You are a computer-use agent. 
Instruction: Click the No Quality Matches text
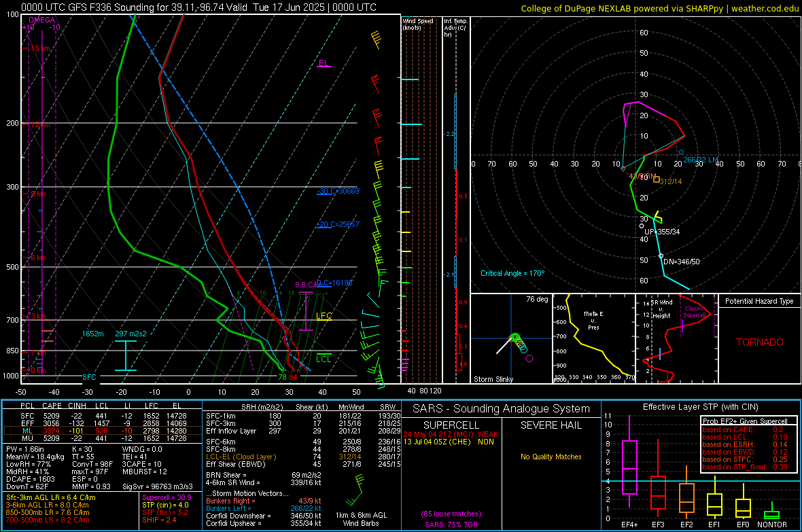pos(551,457)
